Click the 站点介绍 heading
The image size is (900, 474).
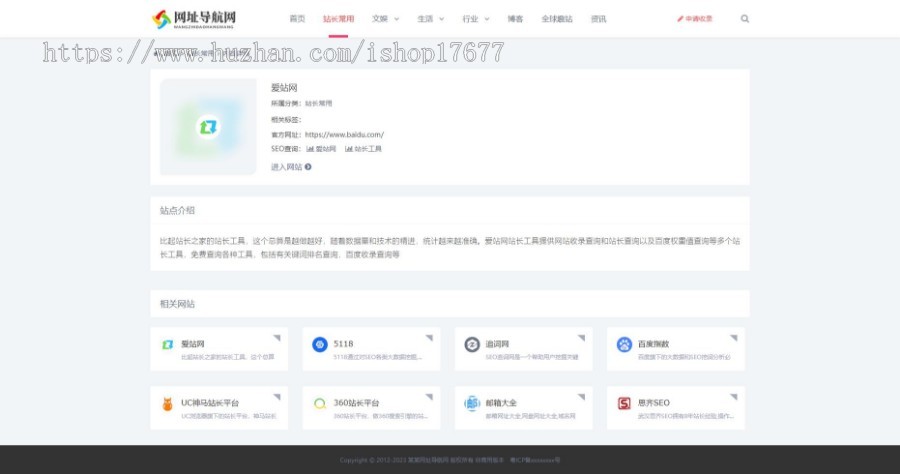point(177,211)
